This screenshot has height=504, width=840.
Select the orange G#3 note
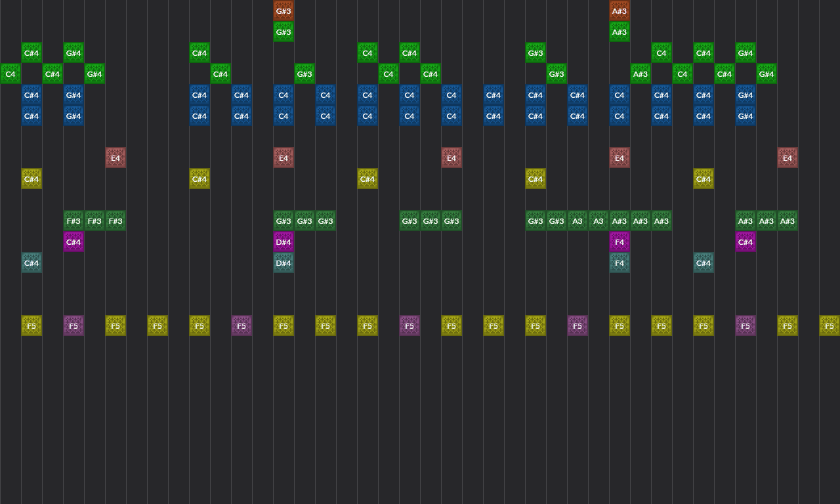pyautogui.click(x=283, y=10)
